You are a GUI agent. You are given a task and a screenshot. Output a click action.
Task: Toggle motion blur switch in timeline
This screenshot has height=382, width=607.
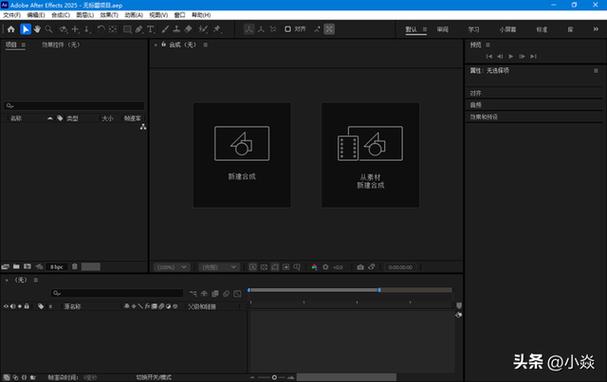click(x=226, y=294)
